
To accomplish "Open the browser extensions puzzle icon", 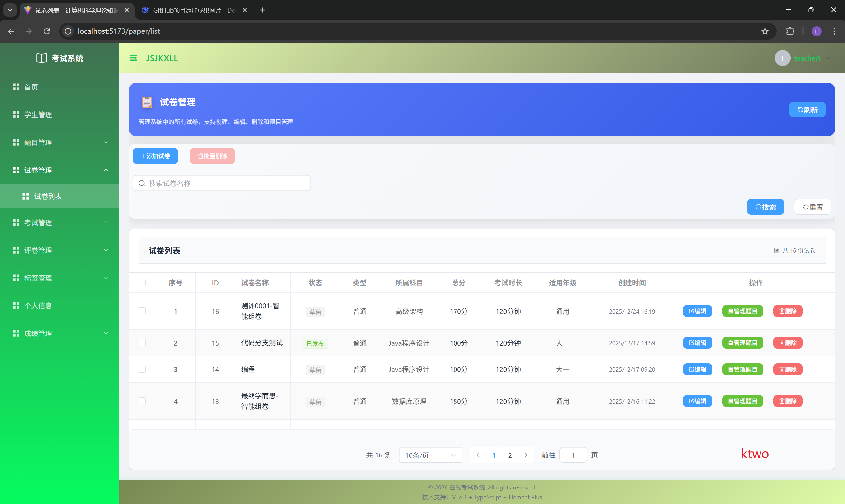I will [790, 31].
